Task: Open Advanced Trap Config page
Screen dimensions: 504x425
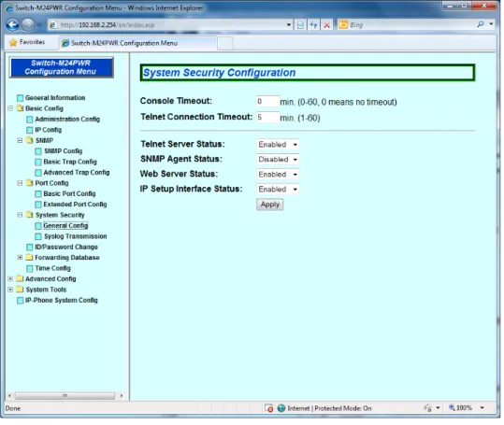Action: pos(76,173)
